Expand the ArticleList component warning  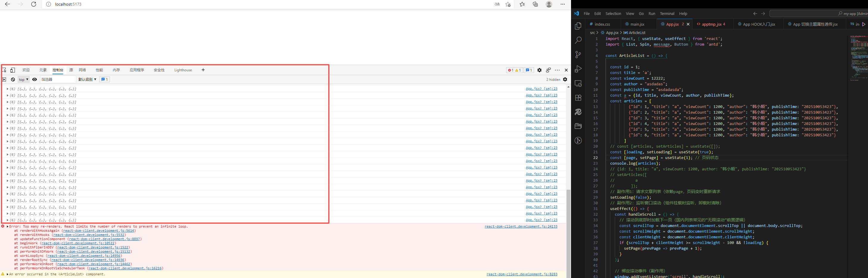pyautogui.click(x=8, y=274)
